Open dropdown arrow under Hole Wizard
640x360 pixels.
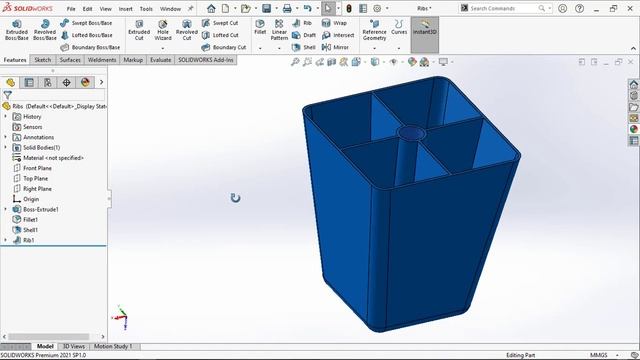pyautogui.click(x=163, y=48)
